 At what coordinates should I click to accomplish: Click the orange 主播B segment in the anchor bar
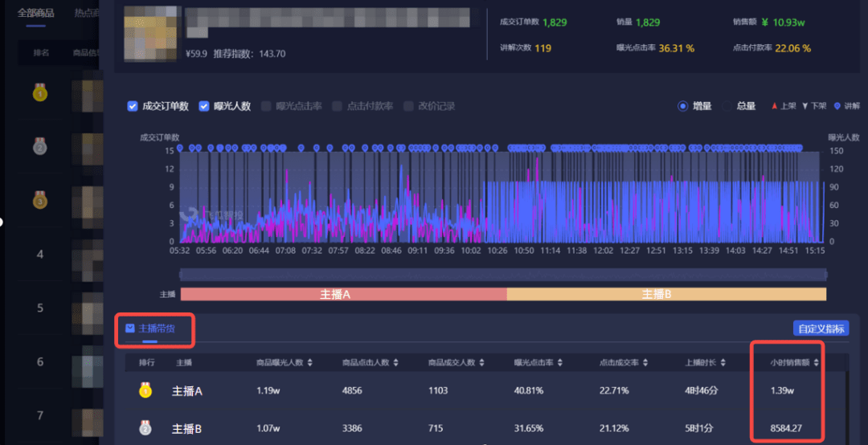(x=666, y=295)
